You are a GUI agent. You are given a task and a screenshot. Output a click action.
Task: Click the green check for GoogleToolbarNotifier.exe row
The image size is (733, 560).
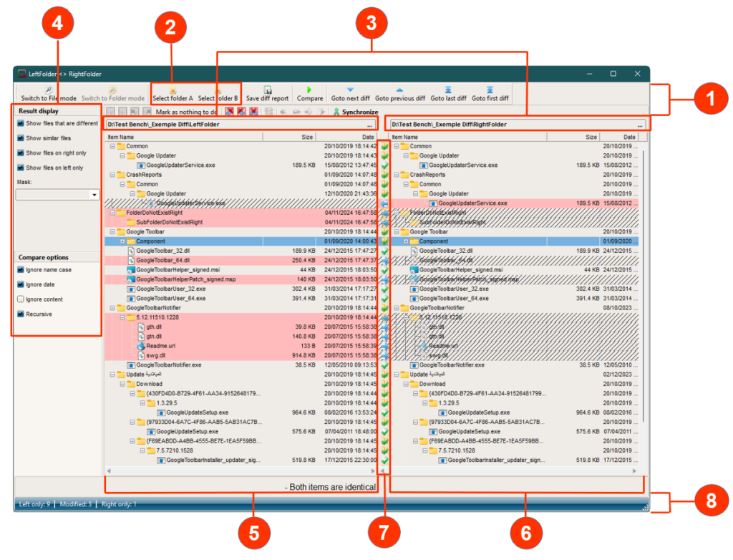coord(384,365)
